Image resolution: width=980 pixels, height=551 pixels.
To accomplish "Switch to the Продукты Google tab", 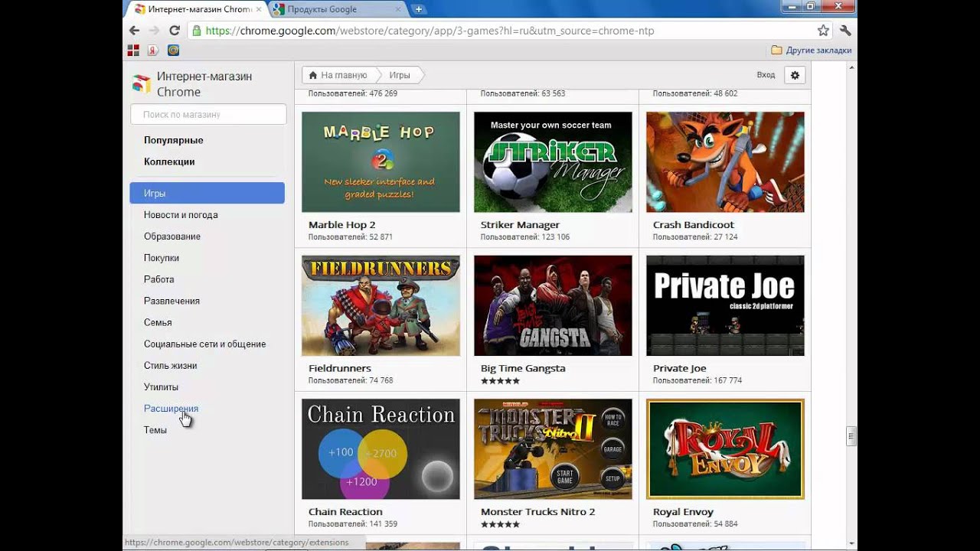I will (x=337, y=9).
